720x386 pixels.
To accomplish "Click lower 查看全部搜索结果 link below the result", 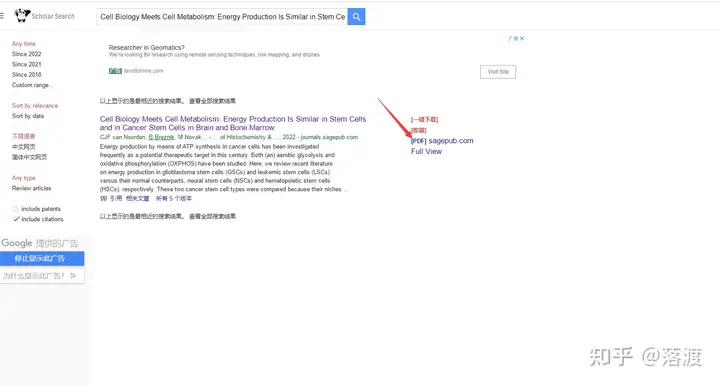I will coord(212,216).
